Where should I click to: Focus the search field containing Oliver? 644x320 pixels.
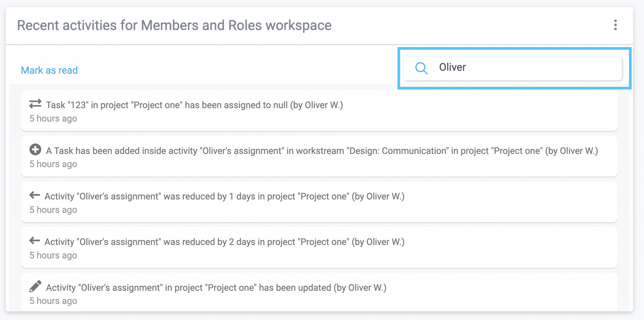coord(513,68)
